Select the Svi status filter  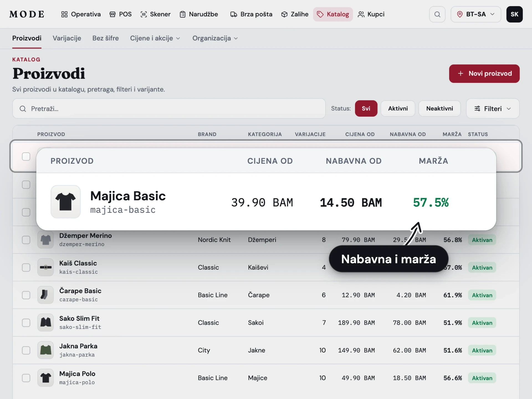pyautogui.click(x=366, y=108)
